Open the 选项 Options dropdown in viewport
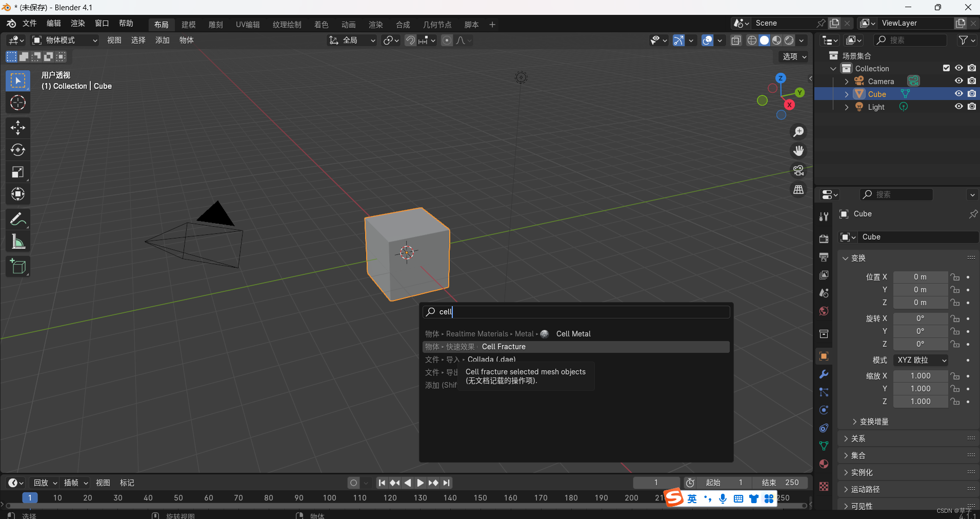This screenshot has height=519, width=980. pos(793,56)
